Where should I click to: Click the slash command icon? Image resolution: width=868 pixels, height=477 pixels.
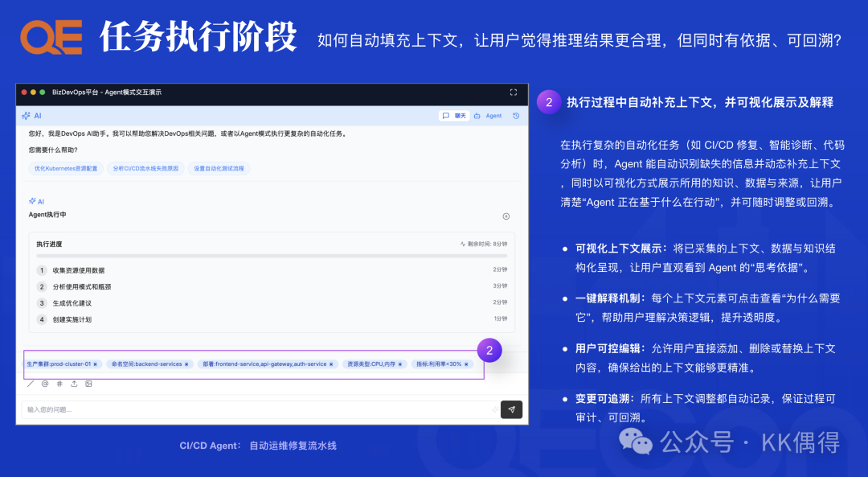click(x=31, y=384)
